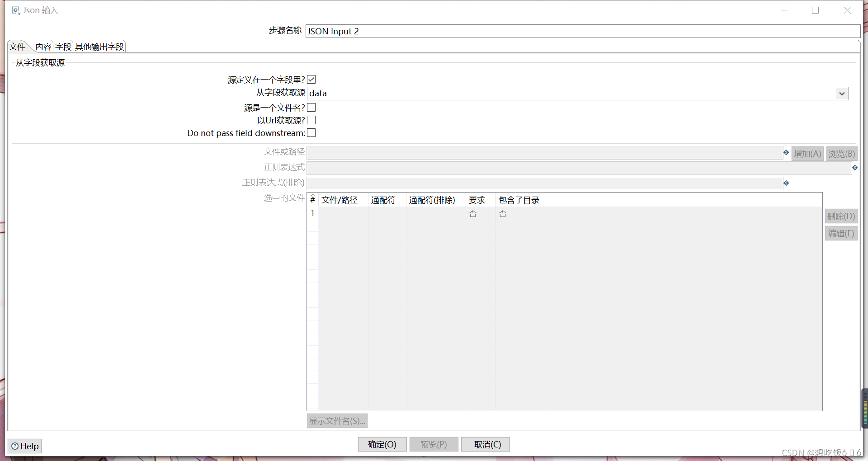Click the 要求 column header
This screenshot has width=868, height=461.
(481, 200)
